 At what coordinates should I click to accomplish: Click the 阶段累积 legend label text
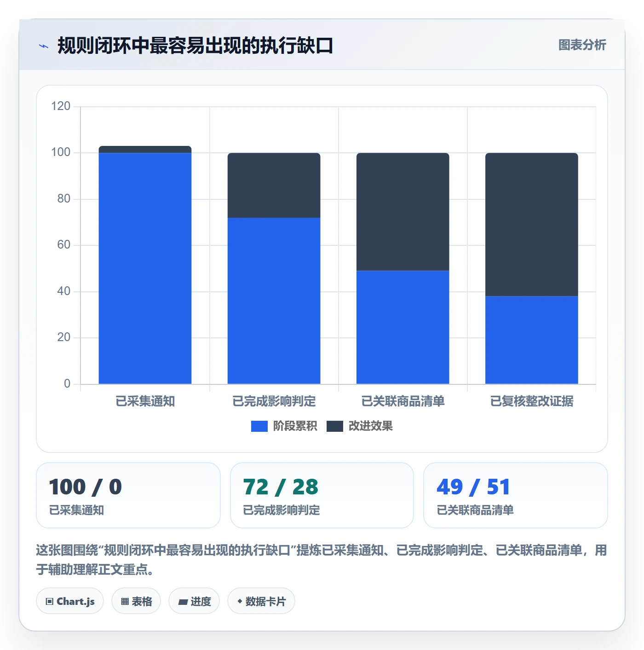295,426
